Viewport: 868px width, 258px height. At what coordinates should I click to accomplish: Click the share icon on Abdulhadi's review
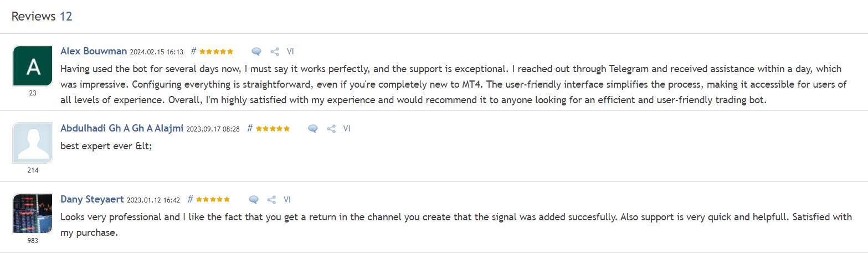pos(331,129)
